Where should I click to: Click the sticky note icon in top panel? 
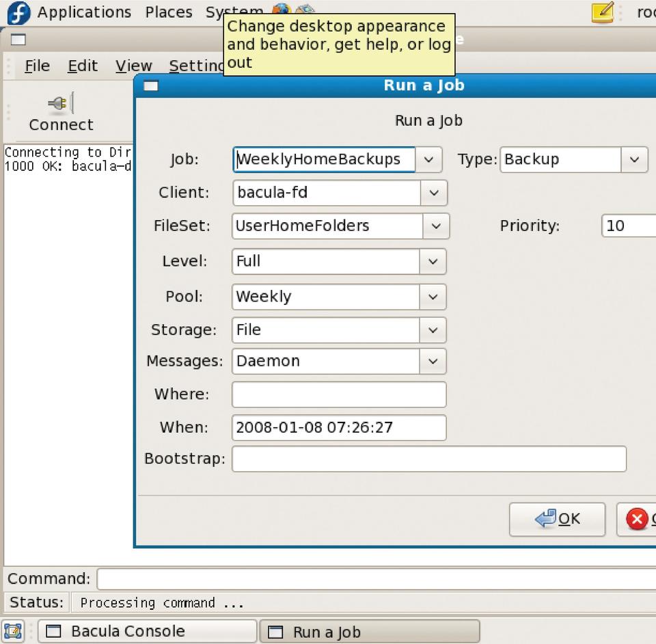(603, 12)
